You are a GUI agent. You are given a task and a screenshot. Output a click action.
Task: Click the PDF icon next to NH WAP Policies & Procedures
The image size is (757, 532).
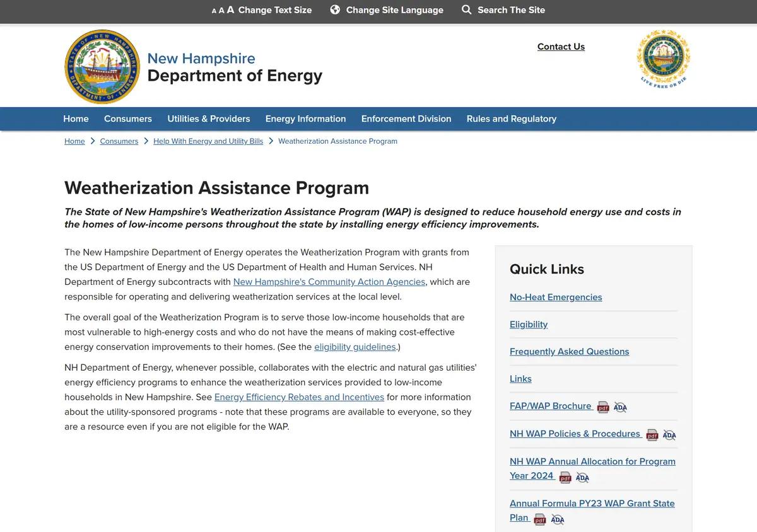click(x=652, y=435)
